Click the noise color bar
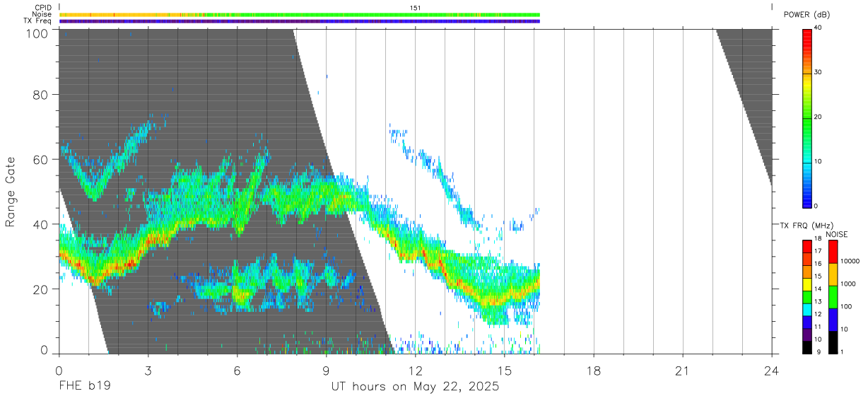The image size is (868, 401). [833, 296]
